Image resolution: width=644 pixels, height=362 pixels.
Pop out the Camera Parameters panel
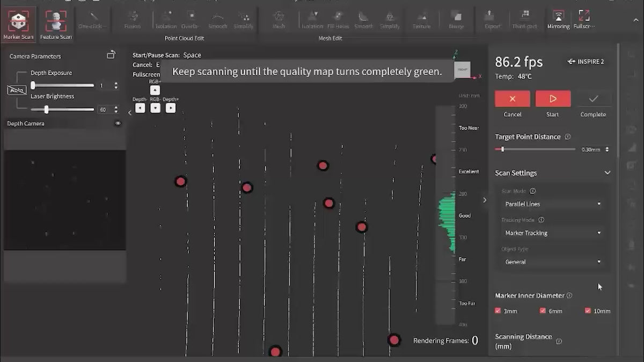click(111, 55)
